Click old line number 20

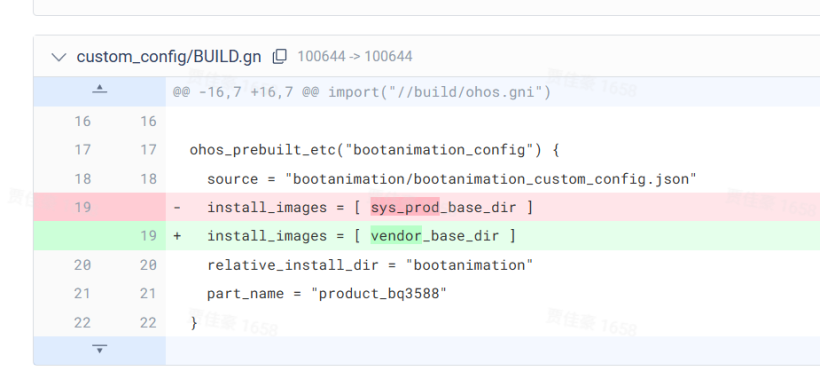(83, 265)
